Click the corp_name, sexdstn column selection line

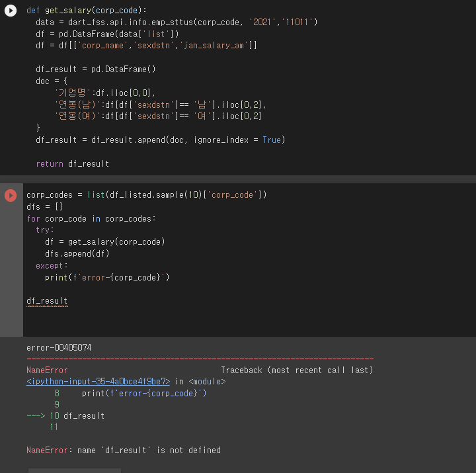(x=146, y=46)
